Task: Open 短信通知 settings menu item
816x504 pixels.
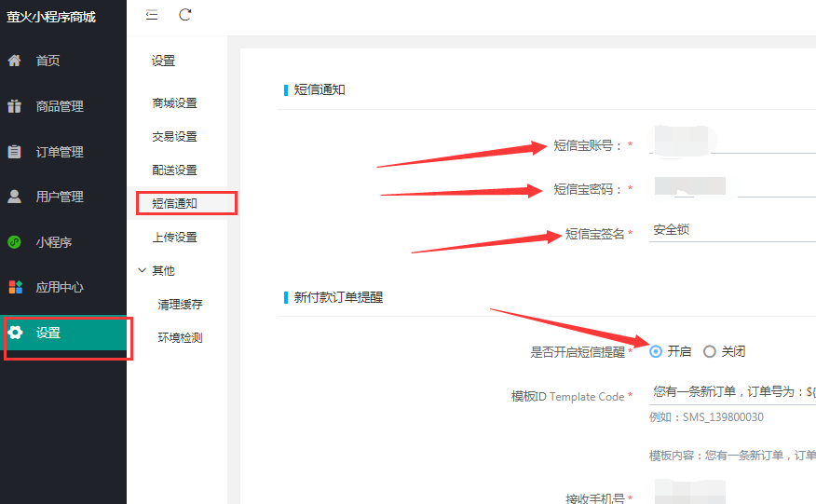Action: 175,203
